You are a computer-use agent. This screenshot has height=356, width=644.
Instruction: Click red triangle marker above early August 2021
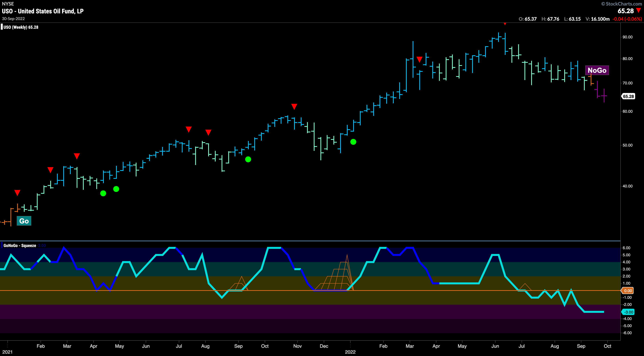208,132
